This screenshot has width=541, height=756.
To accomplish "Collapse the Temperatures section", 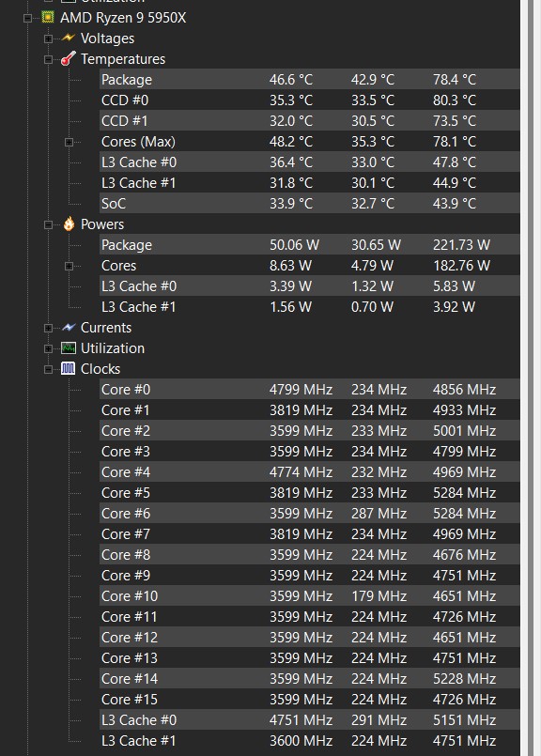I will tap(48, 59).
